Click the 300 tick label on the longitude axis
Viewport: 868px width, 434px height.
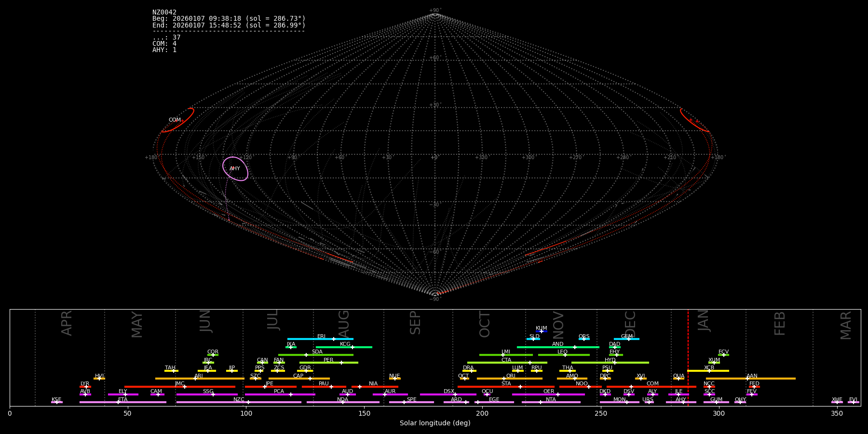(719, 413)
